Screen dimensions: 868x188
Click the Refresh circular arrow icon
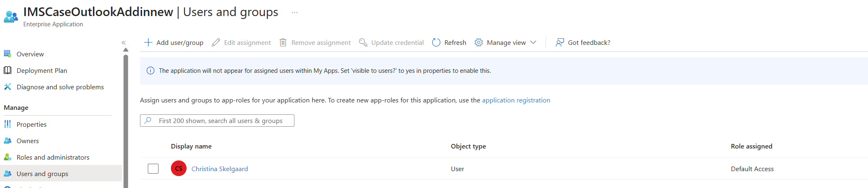pyautogui.click(x=436, y=42)
